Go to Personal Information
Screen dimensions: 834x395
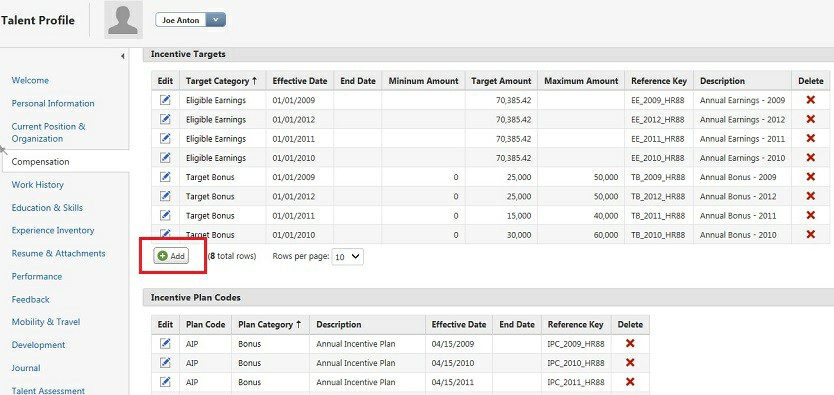[x=53, y=103]
